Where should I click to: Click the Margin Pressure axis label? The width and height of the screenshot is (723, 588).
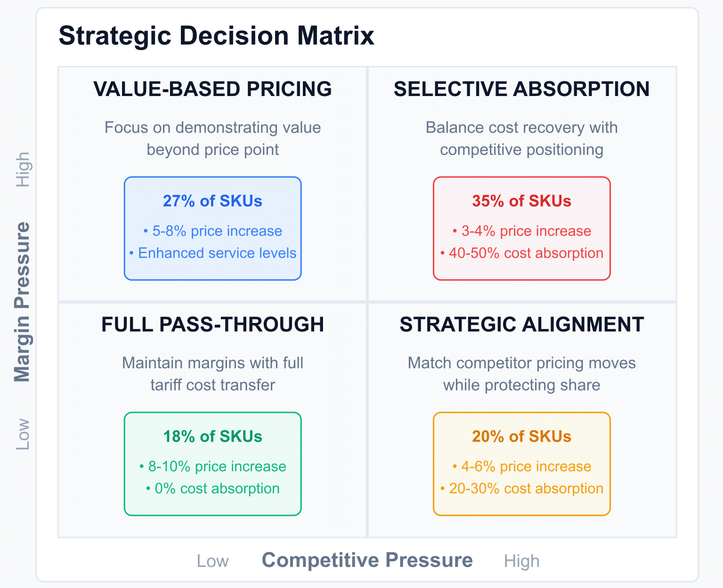[22, 301]
